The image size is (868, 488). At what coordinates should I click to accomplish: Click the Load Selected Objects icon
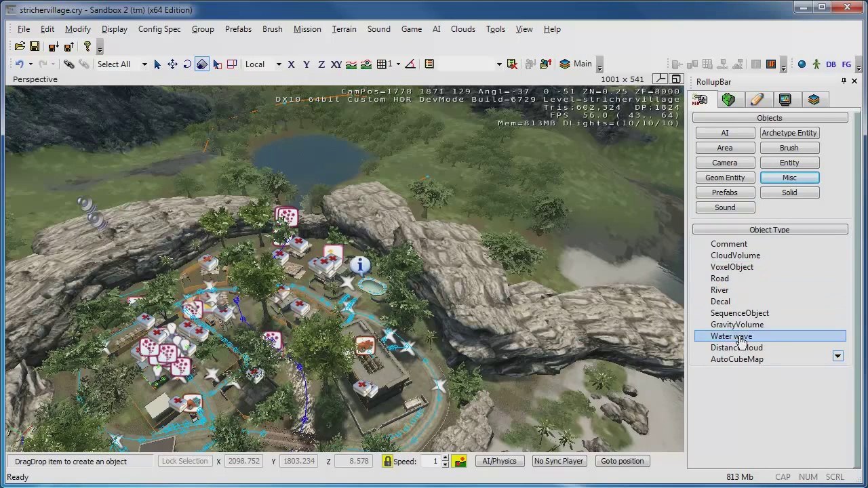pos(546,64)
